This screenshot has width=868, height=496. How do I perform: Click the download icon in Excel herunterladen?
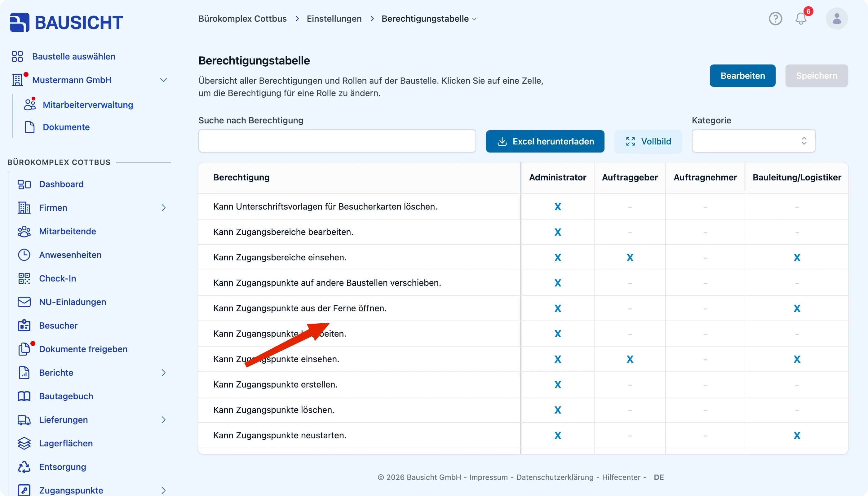[x=502, y=141]
